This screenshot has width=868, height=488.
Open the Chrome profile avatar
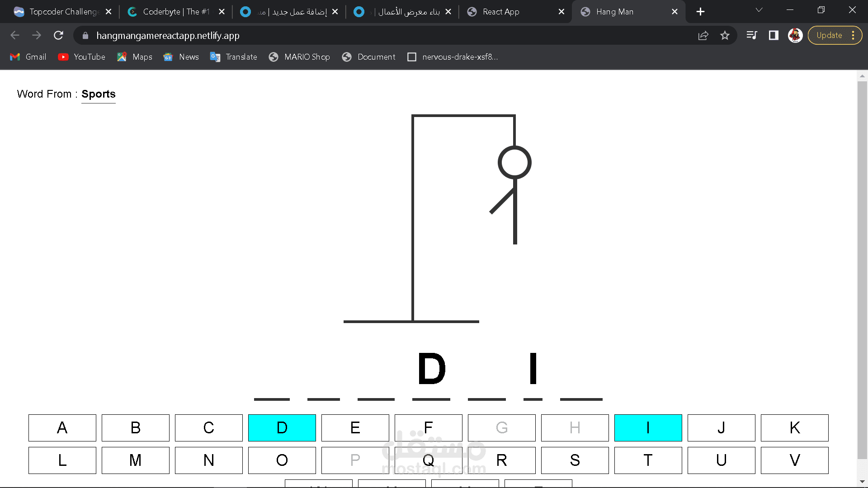(x=795, y=35)
